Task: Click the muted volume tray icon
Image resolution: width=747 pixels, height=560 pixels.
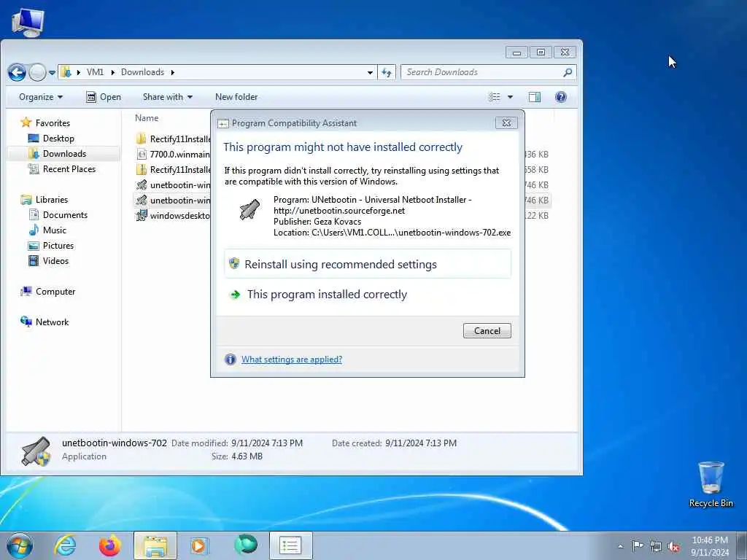Action: point(673,547)
